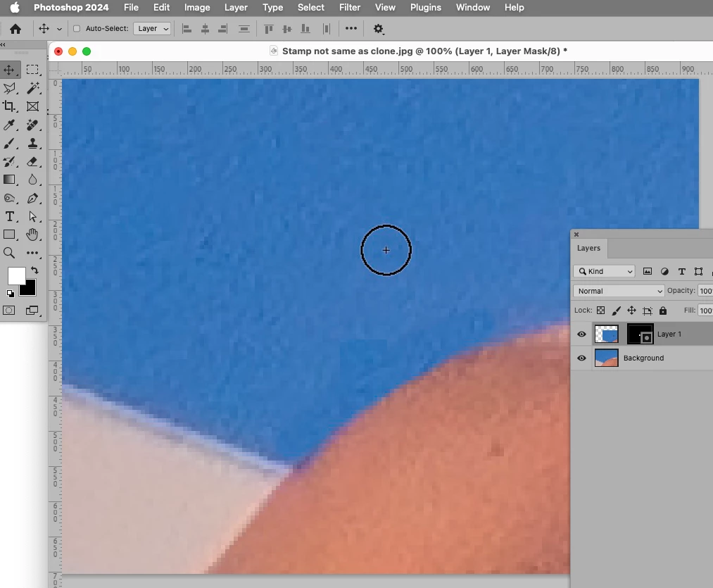Toggle prevent artboard auto-nesting lock
713x588 pixels.
648,311
